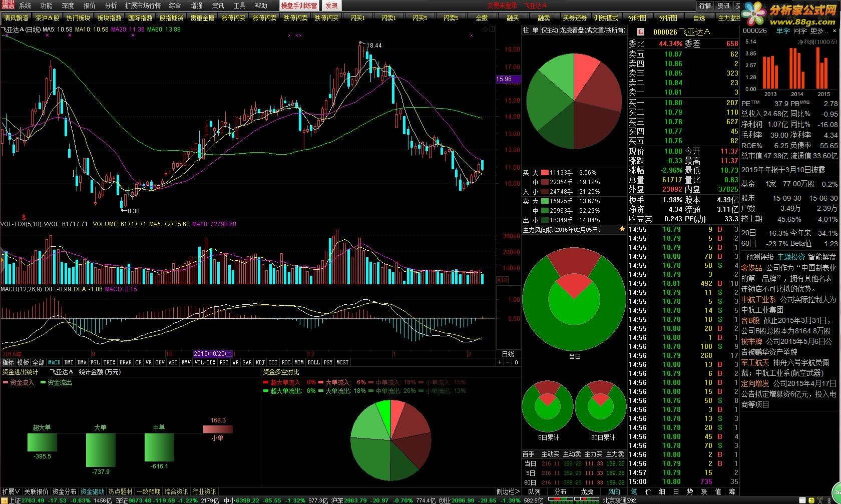
Task: Select the 柱 chart-type option
Action: (526, 30)
